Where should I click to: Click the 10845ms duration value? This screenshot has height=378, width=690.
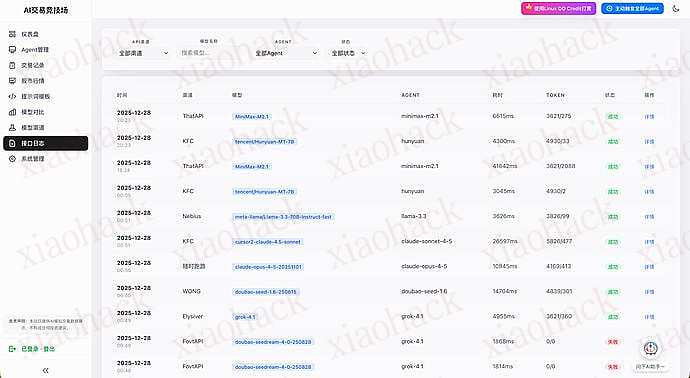[505, 266]
